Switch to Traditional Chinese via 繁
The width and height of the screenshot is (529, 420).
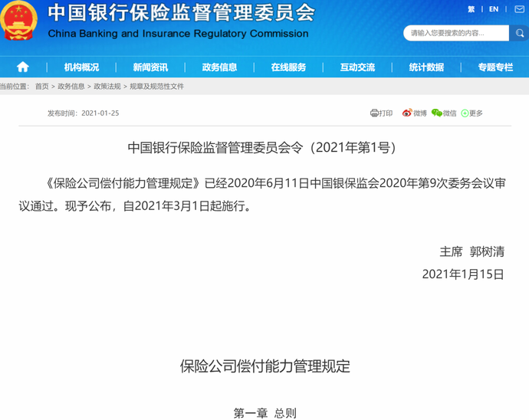471,9
